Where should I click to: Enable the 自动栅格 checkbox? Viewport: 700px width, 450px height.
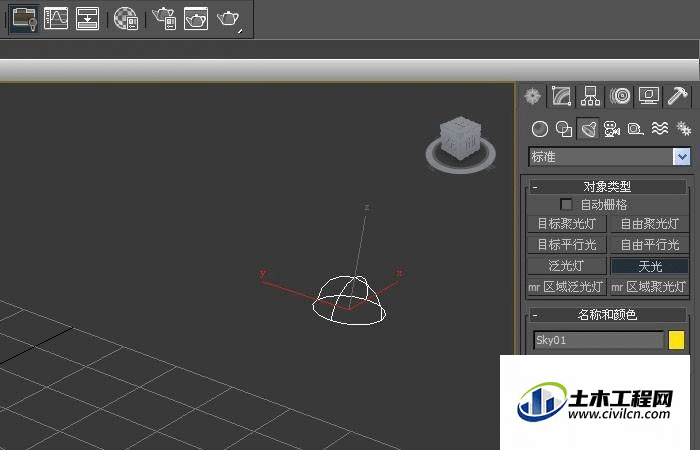[566, 204]
